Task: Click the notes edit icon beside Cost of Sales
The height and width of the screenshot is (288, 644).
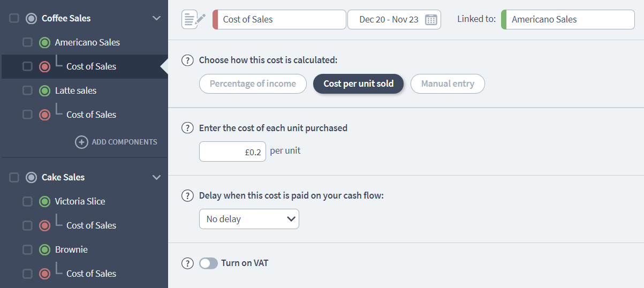Action: pos(193,19)
